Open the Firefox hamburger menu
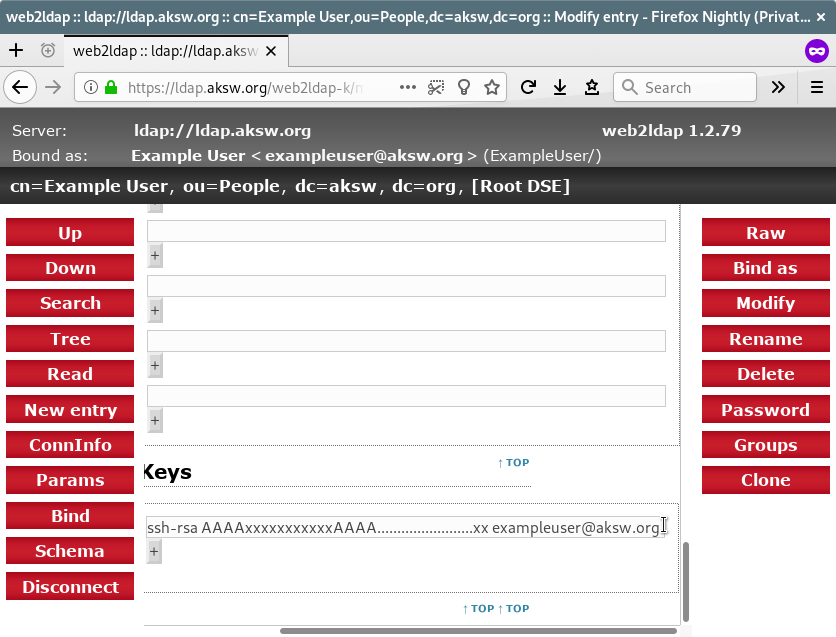The width and height of the screenshot is (836, 637). point(817,87)
